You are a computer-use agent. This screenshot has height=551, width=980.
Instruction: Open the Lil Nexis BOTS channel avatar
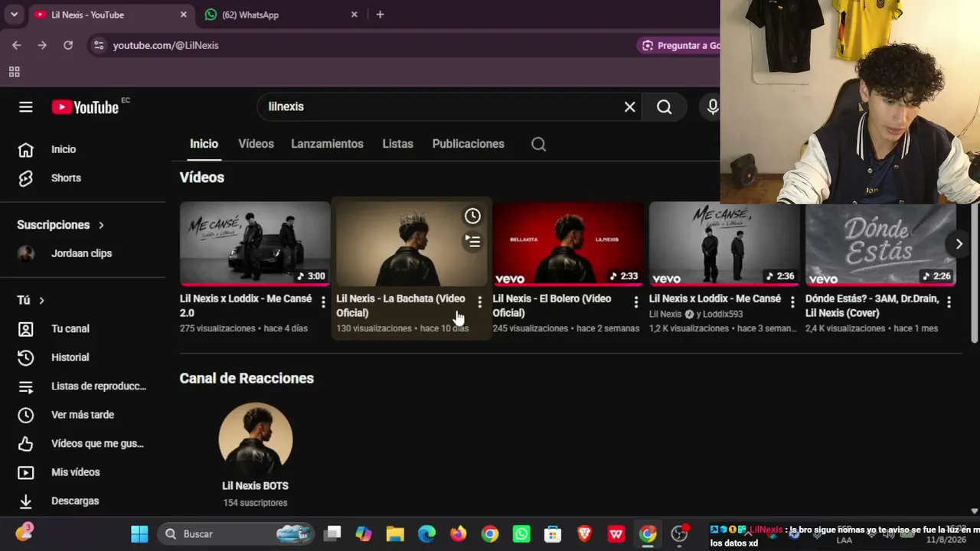(255, 439)
